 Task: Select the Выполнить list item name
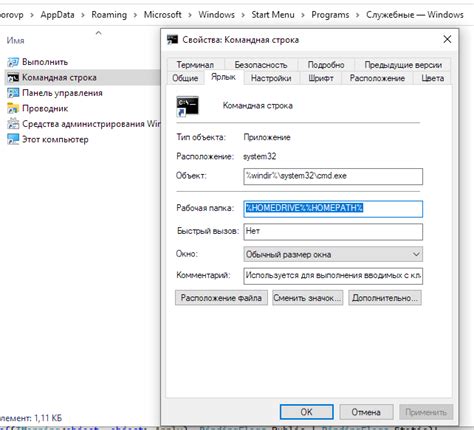point(45,62)
